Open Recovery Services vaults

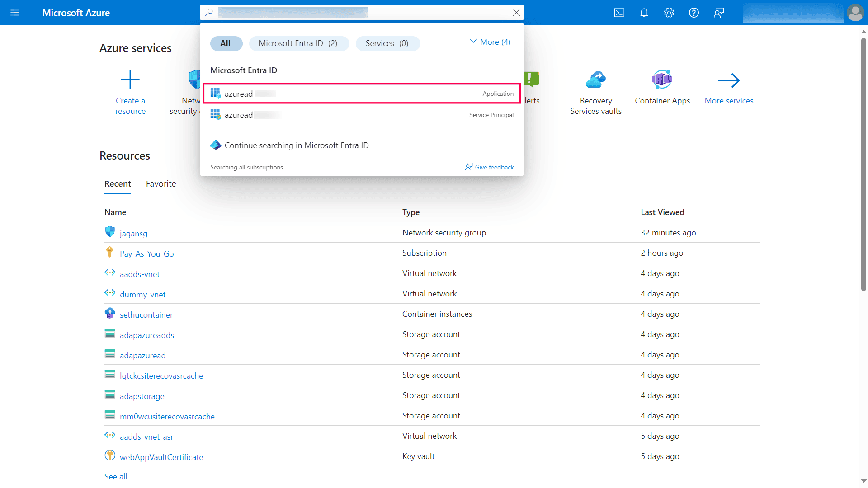tap(595, 80)
